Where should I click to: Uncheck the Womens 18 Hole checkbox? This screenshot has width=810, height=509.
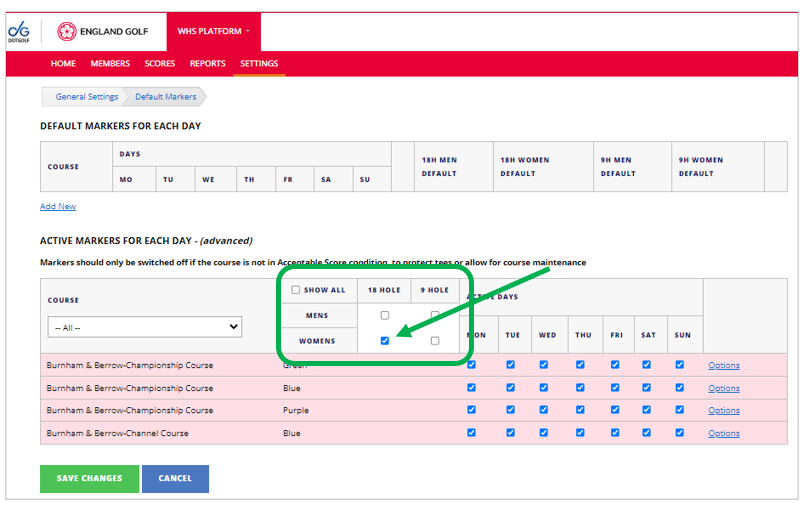click(385, 341)
